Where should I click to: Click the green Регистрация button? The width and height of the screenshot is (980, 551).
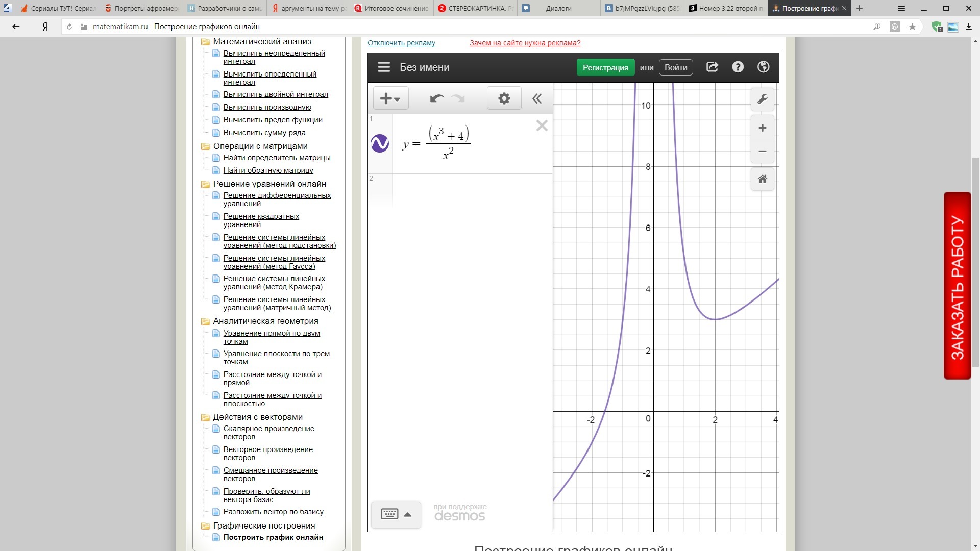[x=605, y=67]
